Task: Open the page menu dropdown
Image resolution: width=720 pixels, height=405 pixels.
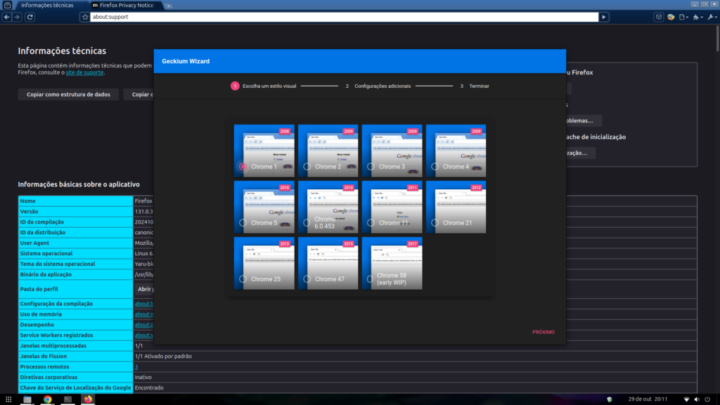Action: [684, 17]
